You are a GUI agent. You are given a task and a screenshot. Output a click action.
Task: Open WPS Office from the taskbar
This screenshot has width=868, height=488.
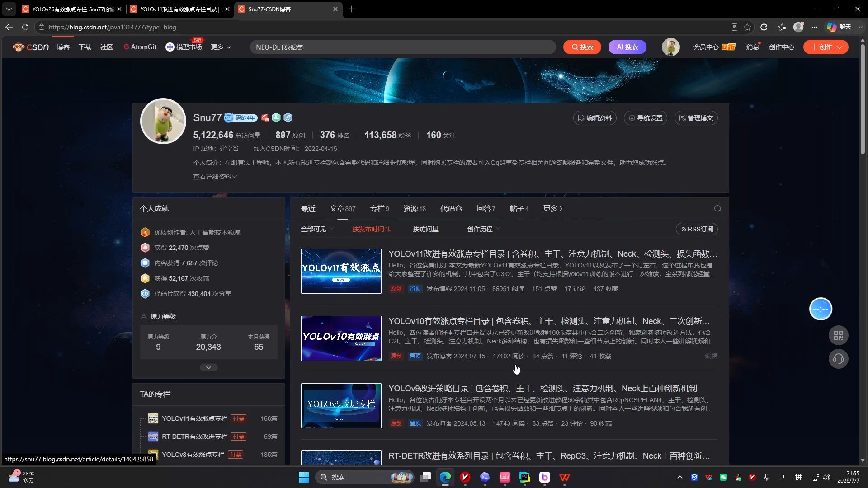click(x=565, y=477)
